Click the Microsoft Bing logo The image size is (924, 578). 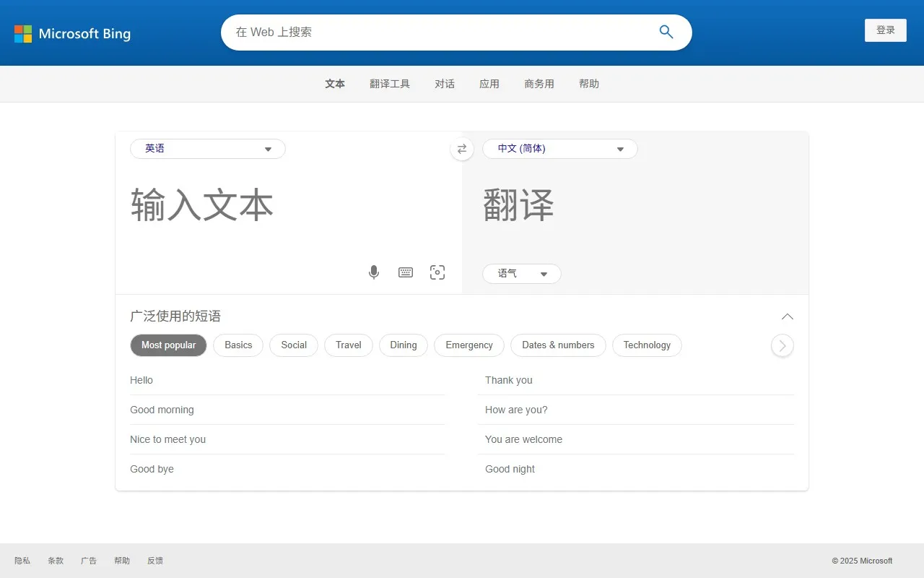72,33
